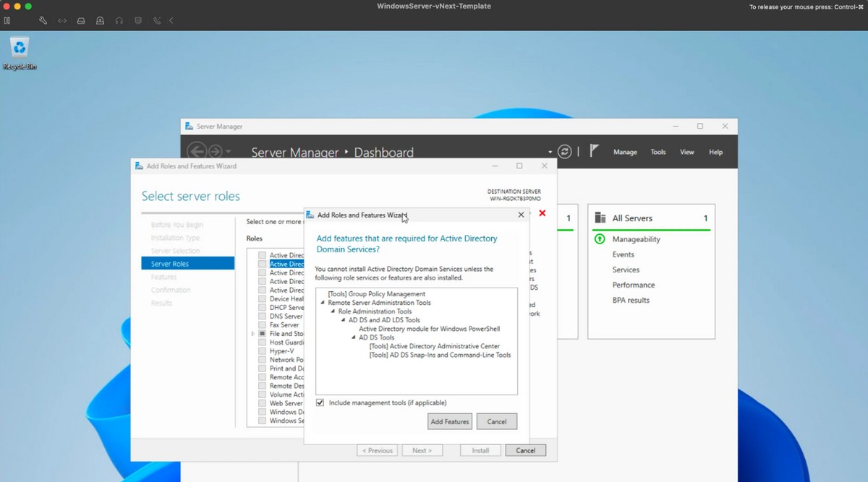The width and height of the screenshot is (868, 482).
Task: Click Next in the roles wizard
Action: [422, 449]
